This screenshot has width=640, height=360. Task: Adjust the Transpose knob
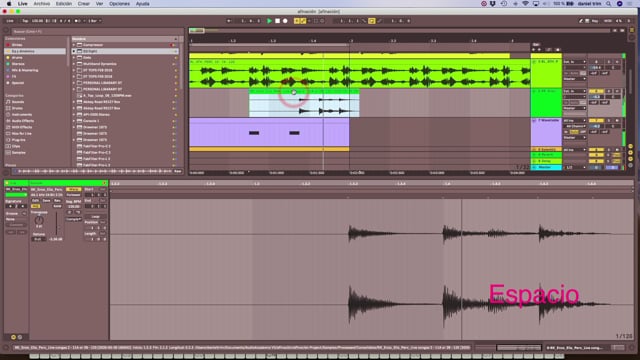pyautogui.click(x=39, y=220)
